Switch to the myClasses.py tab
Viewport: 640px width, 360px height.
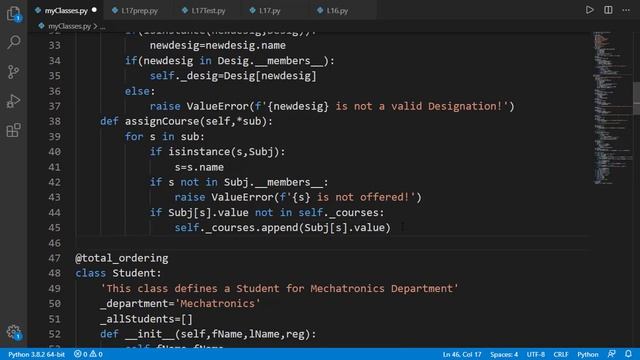pyautogui.click(x=66, y=11)
